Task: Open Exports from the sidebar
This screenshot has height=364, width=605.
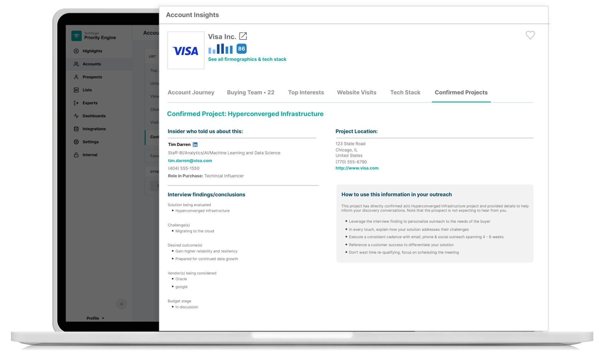Action: point(89,103)
